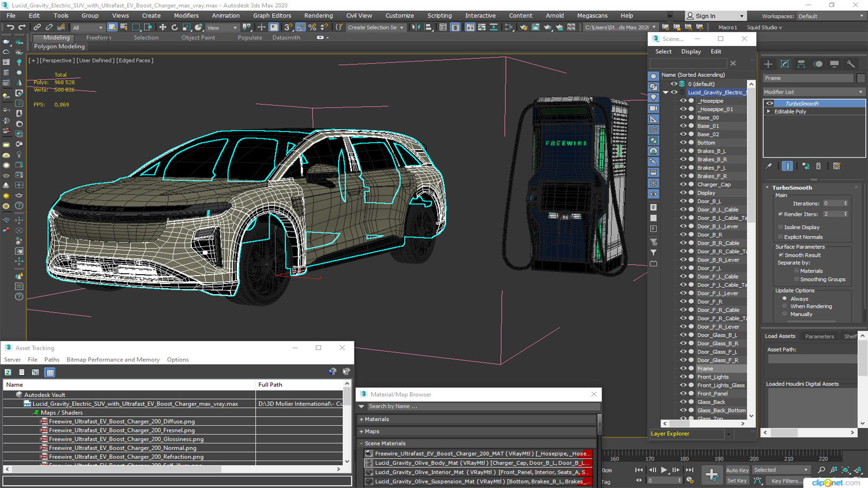Toggle visibility eye of Charger_Cap
The image size is (868, 488).
tap(683, 184)
